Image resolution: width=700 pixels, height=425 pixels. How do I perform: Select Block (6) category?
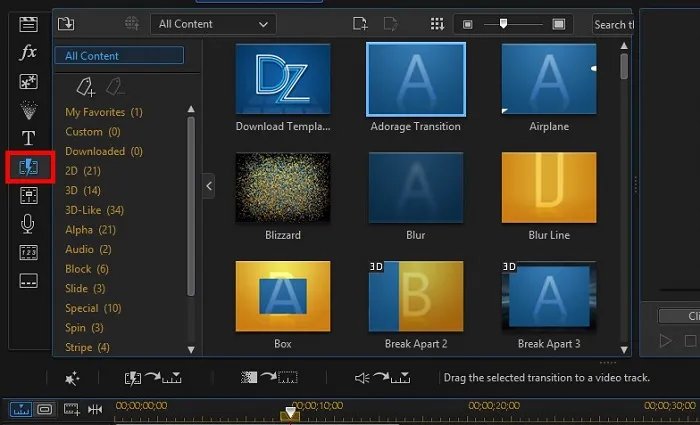coord(87,269)
